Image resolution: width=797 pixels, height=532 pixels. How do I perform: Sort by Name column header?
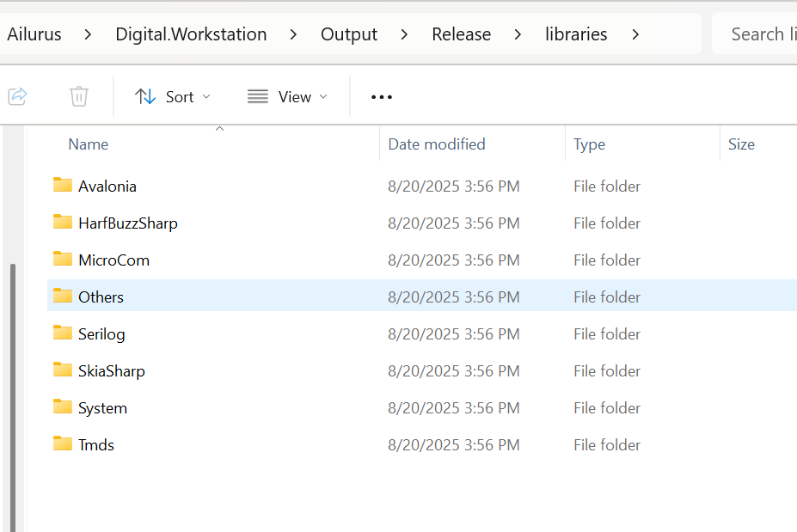click(89, 144)
